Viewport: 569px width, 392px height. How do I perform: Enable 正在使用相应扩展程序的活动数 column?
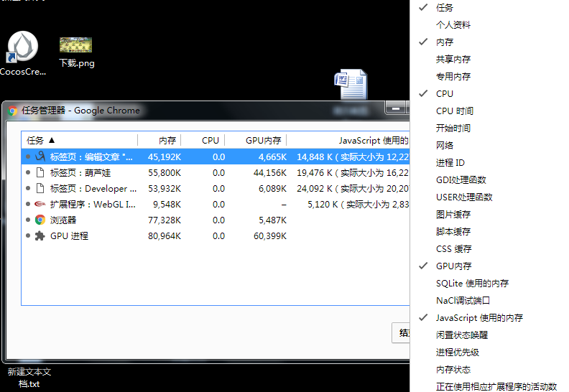(496, 386)
